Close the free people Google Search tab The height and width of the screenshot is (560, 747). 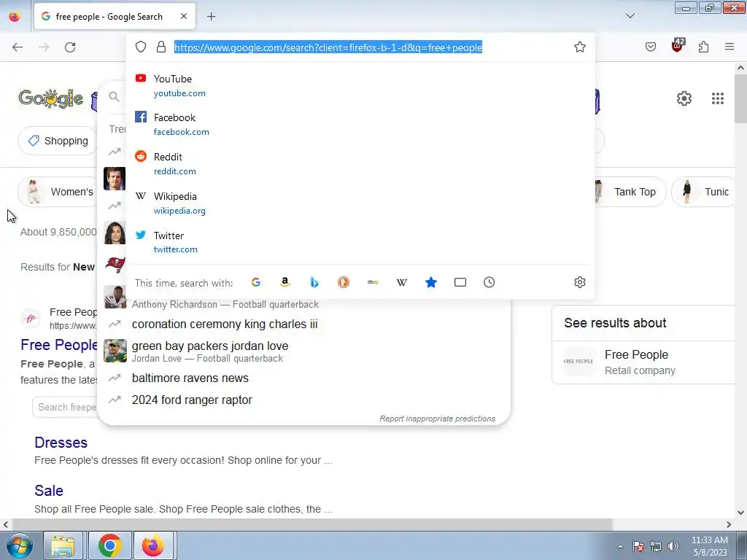pos(183,16)
